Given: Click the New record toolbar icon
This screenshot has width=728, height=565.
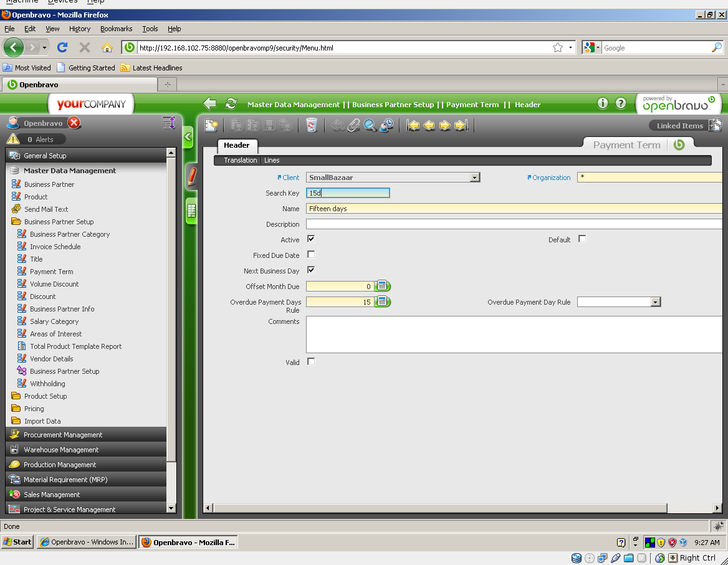Looking at the screenshot, I should [x=212, y=126].
